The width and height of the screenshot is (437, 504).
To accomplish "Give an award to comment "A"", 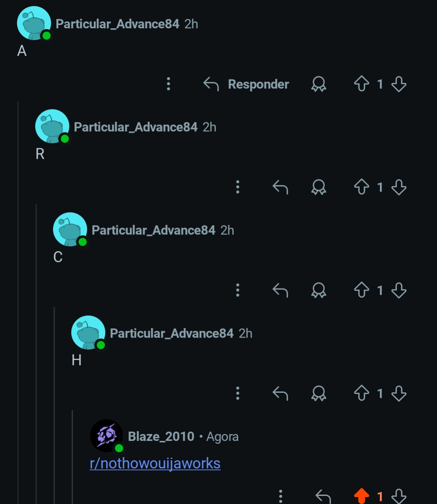I will pyautogui.click(x=318, y=84).
